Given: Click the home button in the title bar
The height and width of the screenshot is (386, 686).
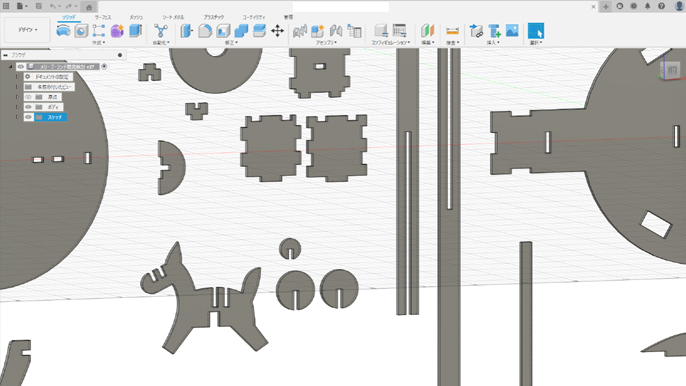Looking at the screenshot, I should click(89, 7).
